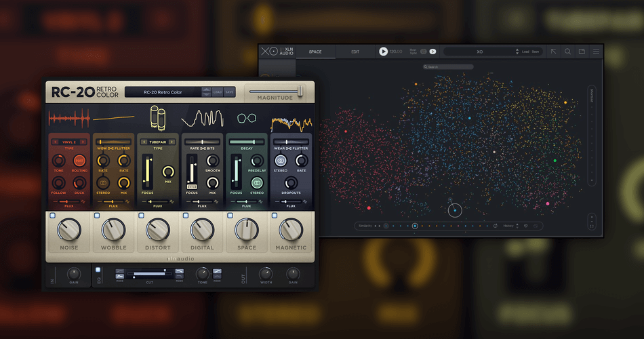
Task: Switch to the SPACE tab
Action: click(x=315, y=52)
